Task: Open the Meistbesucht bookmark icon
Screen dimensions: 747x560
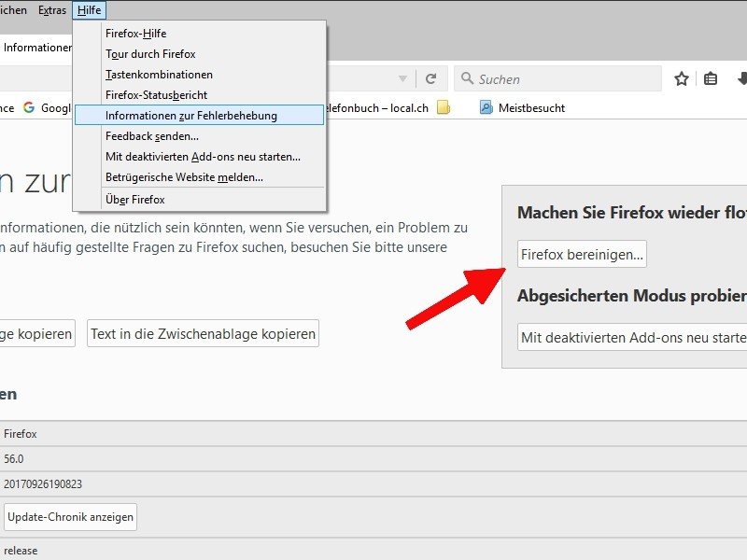Action: click(486, 108)
